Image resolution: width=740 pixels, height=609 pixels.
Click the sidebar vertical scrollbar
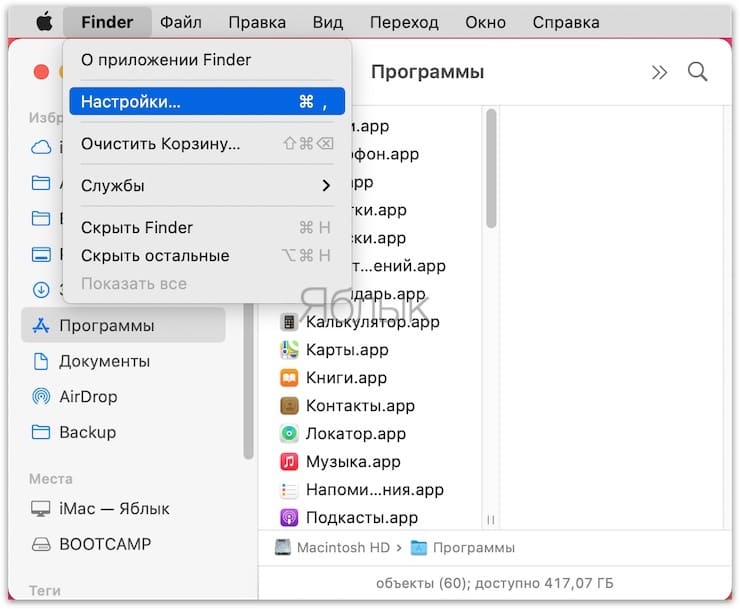(248, 381)
